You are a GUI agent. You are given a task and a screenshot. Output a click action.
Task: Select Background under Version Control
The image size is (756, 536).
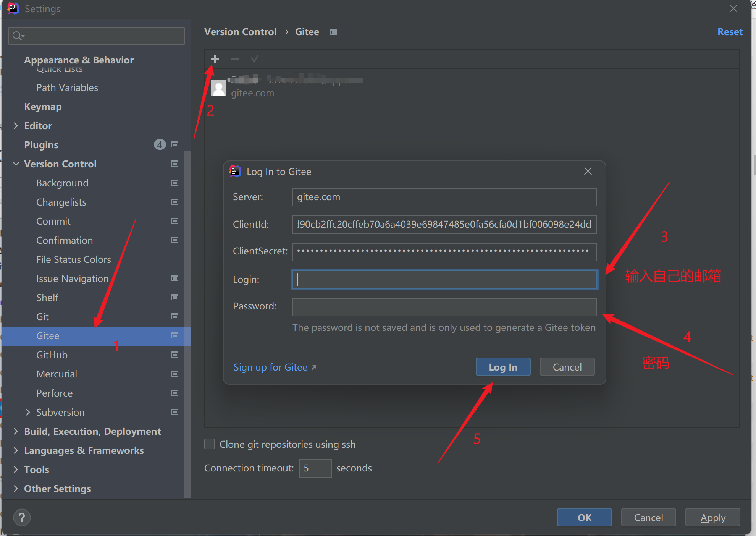pyautogui.click(x=62, y=183)
